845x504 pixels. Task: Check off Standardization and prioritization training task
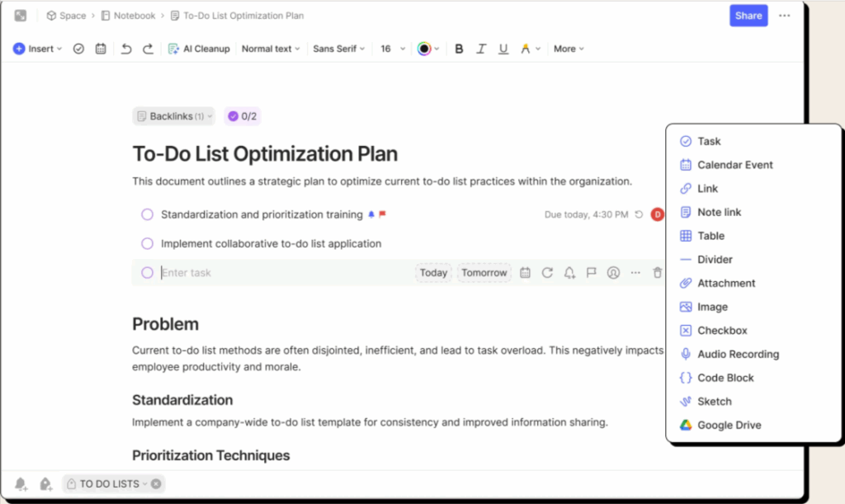point(147,214)
